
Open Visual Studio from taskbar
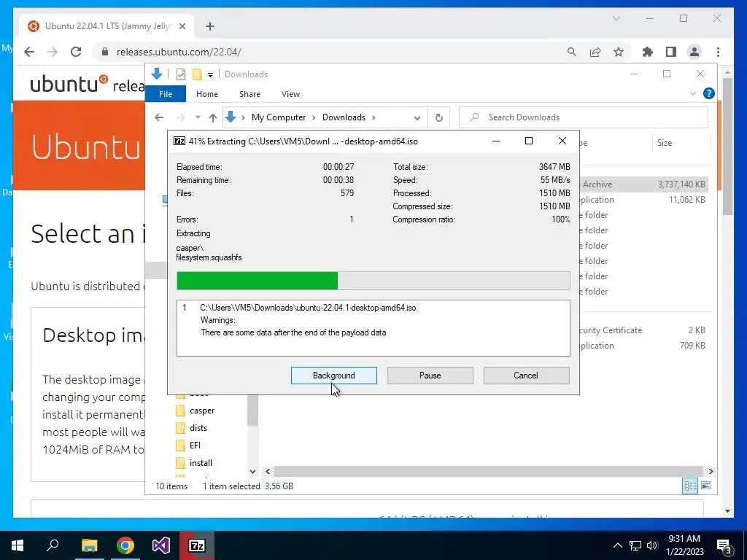[161, 545]
